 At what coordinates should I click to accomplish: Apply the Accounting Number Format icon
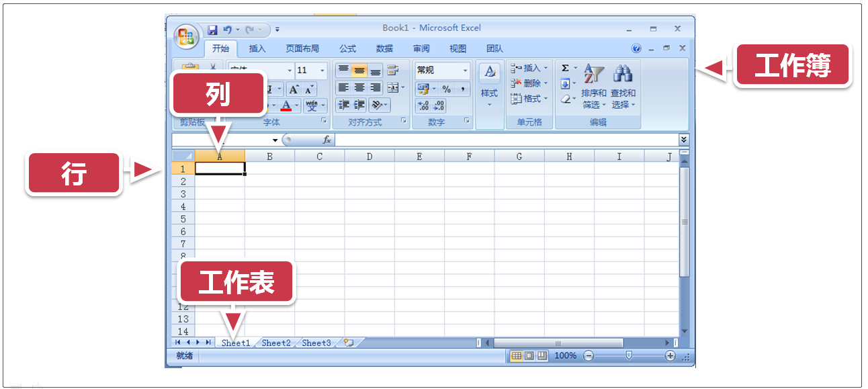click(x=423, y=89)
